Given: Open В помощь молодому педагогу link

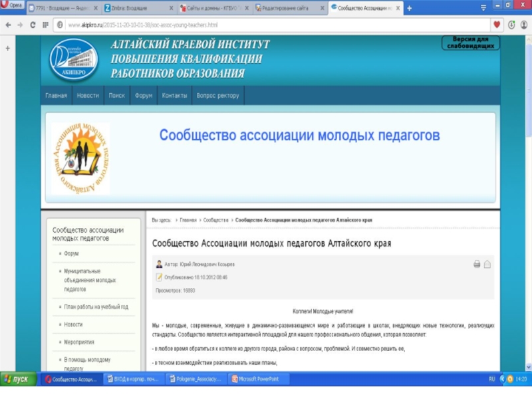Looking at the screenshot, I should coord(87,364).
